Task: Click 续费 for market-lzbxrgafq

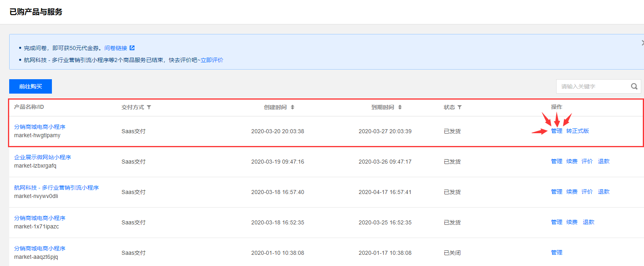Action: pyautogui.click(x=572, y=161)
